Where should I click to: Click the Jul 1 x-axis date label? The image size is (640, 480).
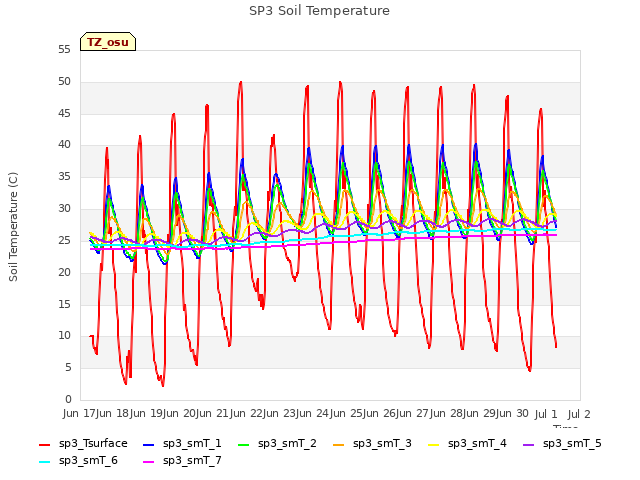546,414
